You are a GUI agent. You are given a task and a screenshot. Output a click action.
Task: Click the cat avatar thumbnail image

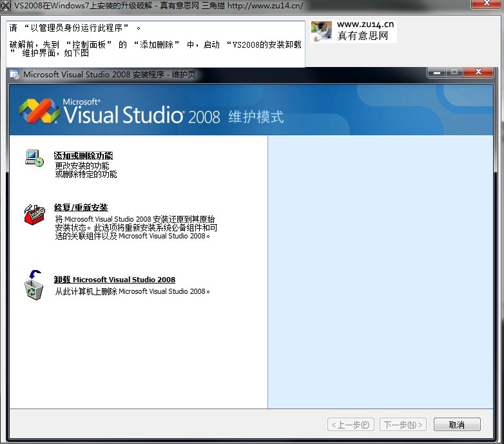pyautogui.click(x=322, y=32)
